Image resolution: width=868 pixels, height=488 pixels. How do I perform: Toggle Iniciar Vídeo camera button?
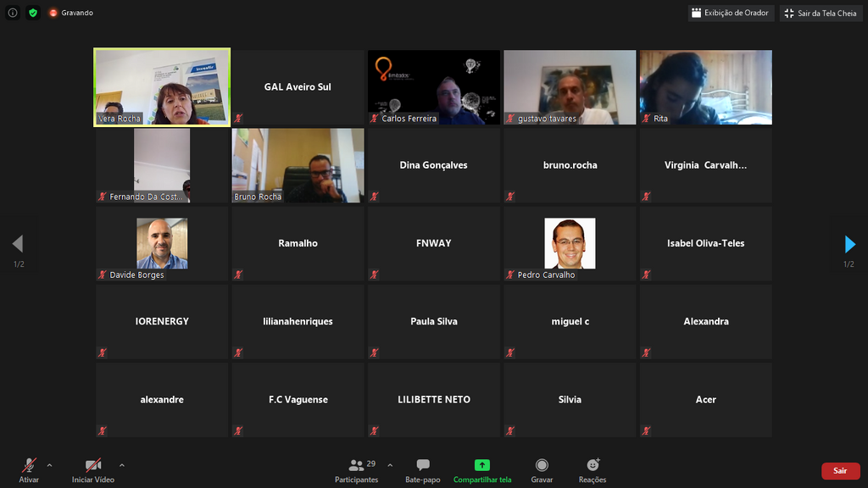pos(93,471)
